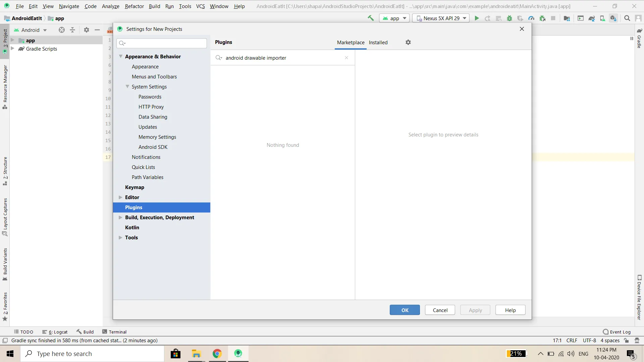Click the plugins settings gear icon
The image size is (644, 362).
click(408, 42)
